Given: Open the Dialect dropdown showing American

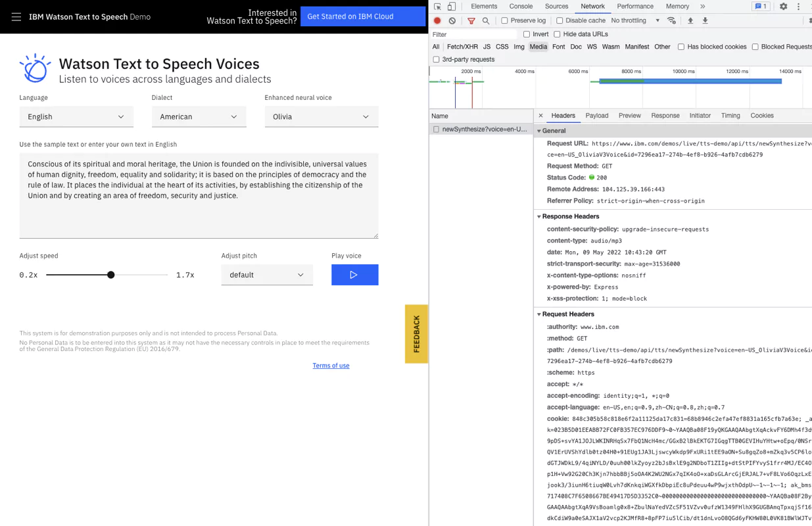Looking at the screenshot, I should [x=199, y=116].
